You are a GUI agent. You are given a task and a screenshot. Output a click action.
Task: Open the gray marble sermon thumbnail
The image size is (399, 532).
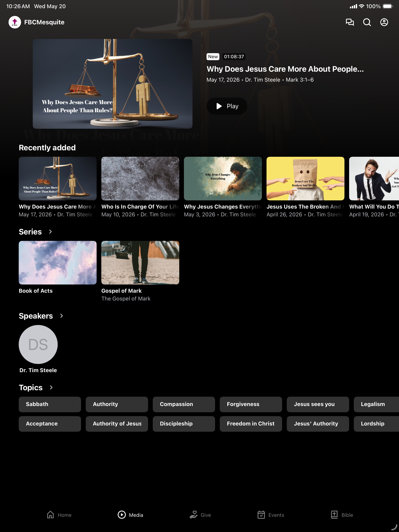tap(140, 178)
